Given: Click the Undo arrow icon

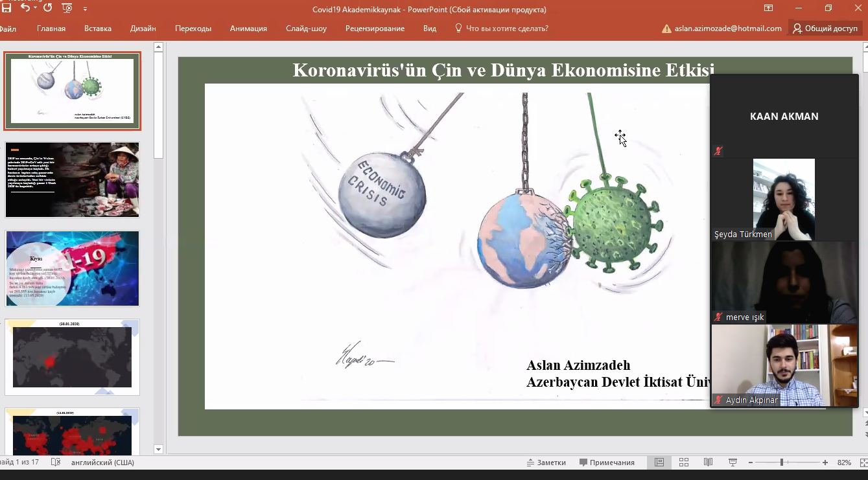Looking at the screenshot, I should point(25,8).
